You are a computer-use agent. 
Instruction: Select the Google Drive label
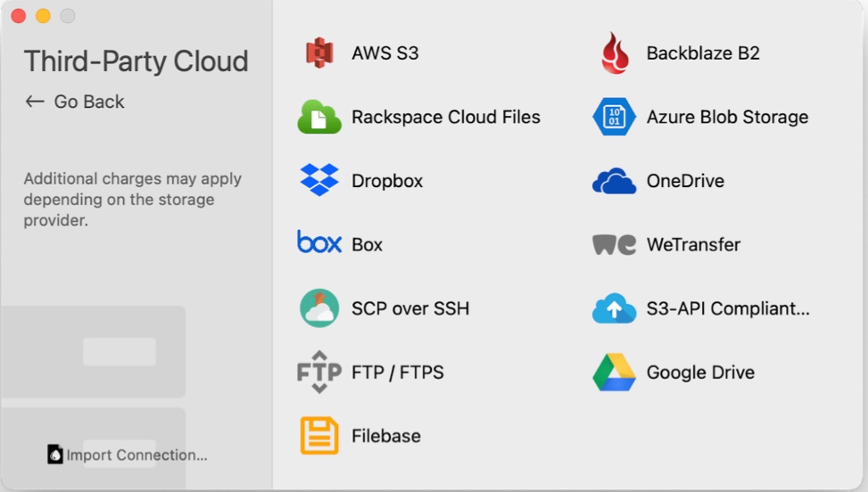[x=700, y=372]
